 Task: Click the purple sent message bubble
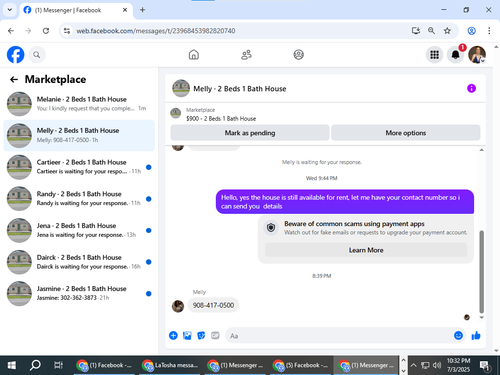click(x=345, y=202)
